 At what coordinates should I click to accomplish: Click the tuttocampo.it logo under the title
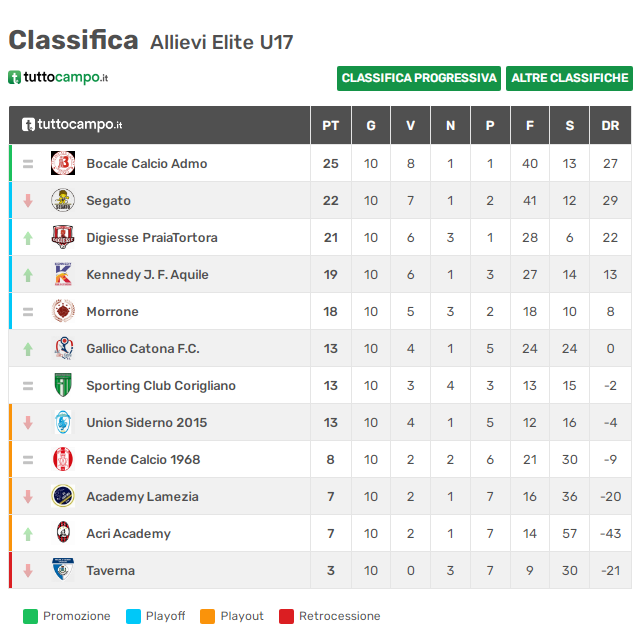click(58, 77)
